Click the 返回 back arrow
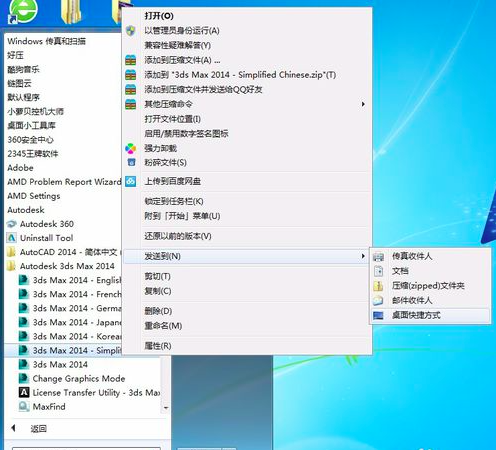 click(13, 428)
